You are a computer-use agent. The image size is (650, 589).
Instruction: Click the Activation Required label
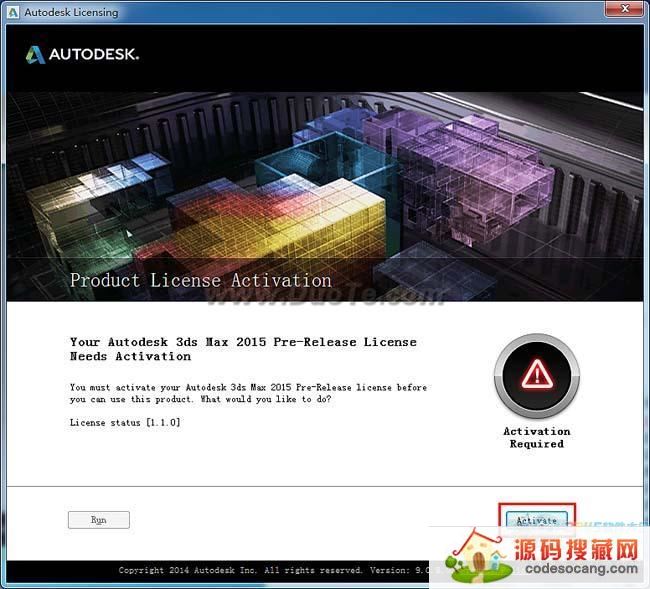536,438
